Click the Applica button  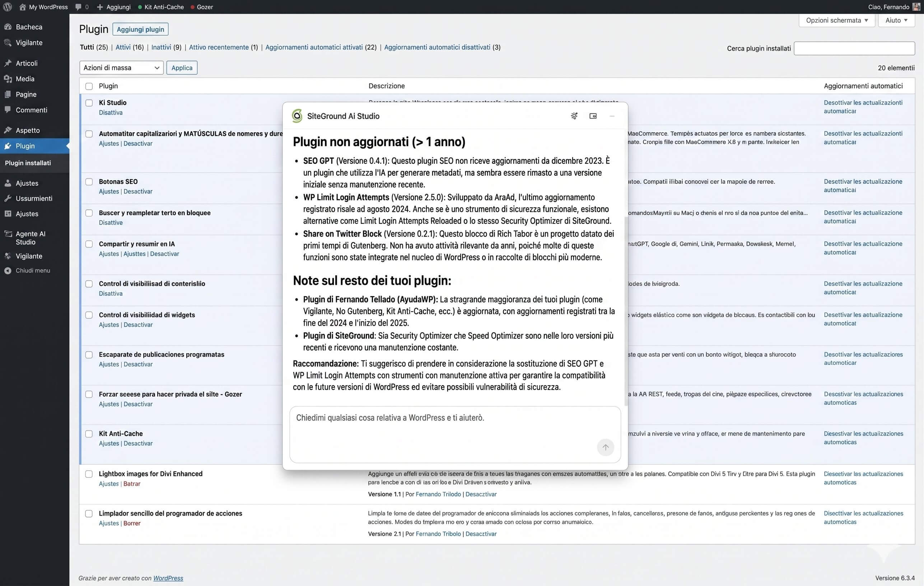click(x=182, y=68)
